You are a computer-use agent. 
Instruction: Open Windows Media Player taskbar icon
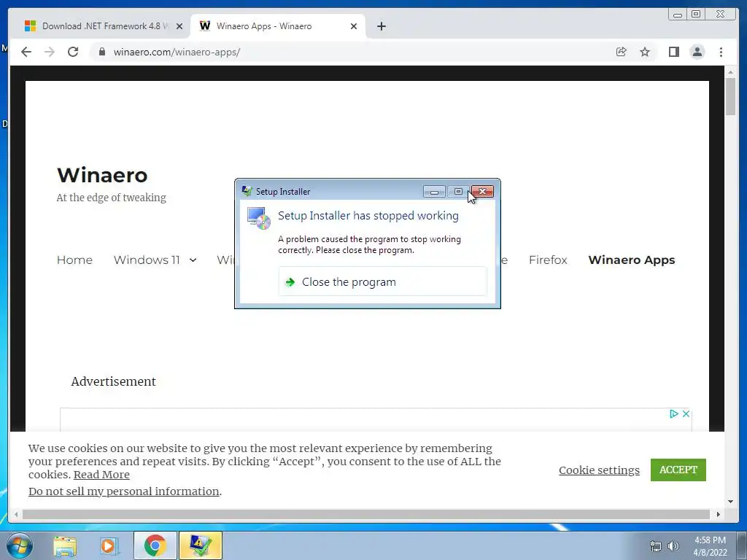(108, 545)
